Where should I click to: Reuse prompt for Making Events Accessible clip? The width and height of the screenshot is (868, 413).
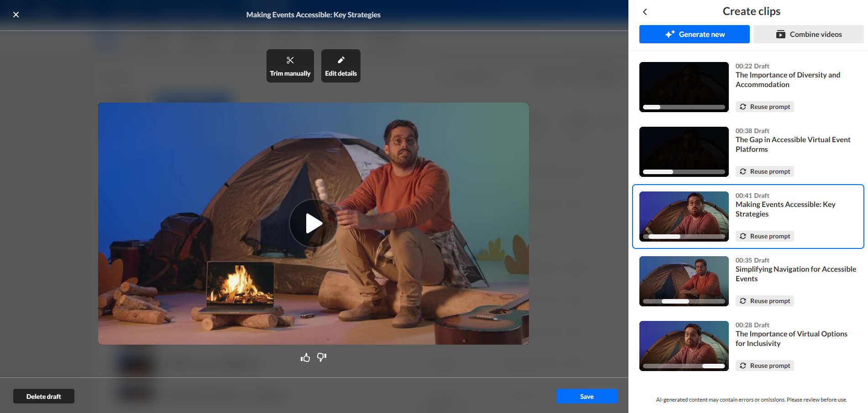point(765,236)
